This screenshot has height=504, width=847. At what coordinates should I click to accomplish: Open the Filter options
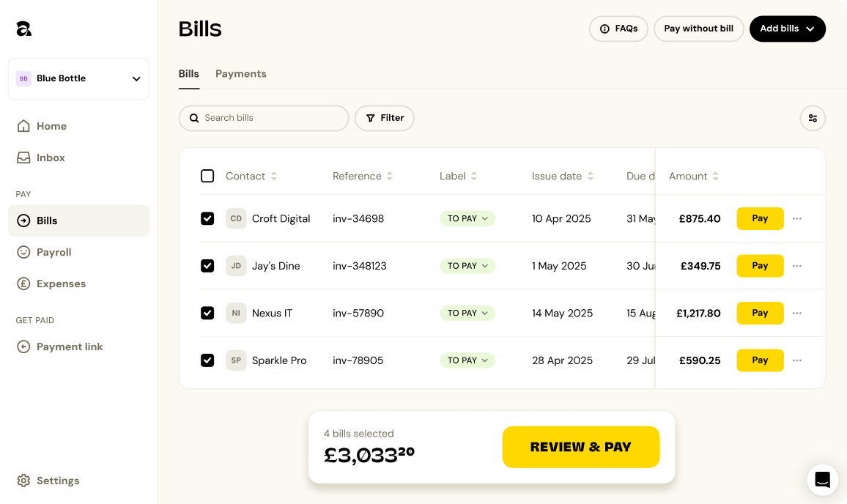tap(385, 118)
